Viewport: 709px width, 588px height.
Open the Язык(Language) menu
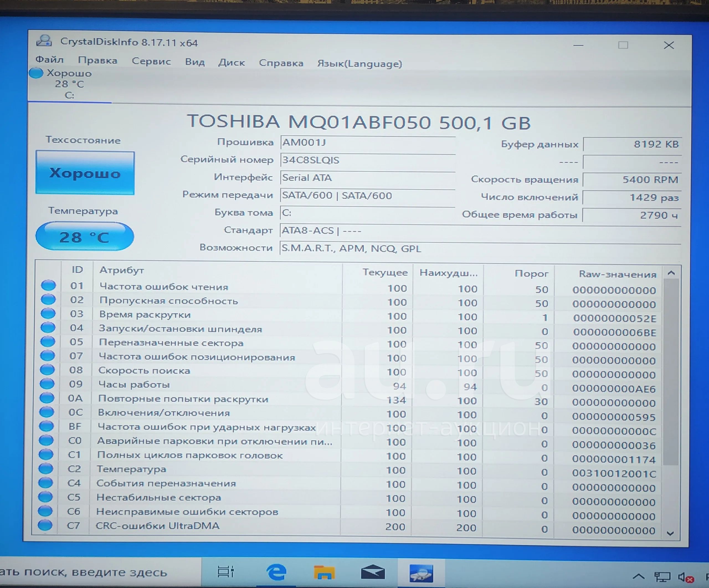[x=359, y=64]
